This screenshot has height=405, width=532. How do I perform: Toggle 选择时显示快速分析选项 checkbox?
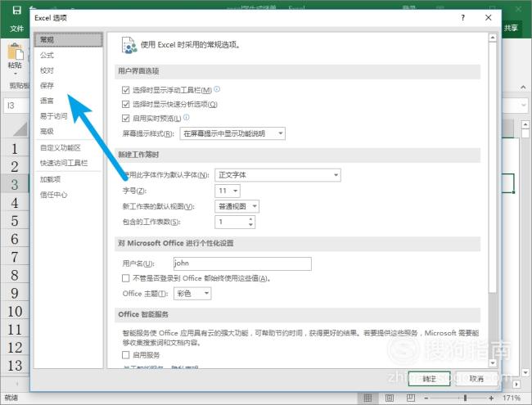click(125, 104)
